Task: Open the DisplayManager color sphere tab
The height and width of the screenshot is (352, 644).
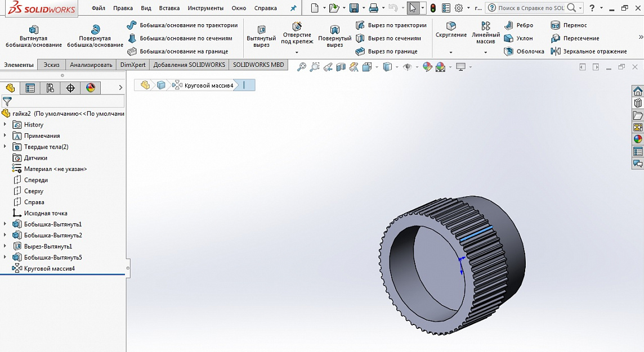Action: [x=90, y=88]
